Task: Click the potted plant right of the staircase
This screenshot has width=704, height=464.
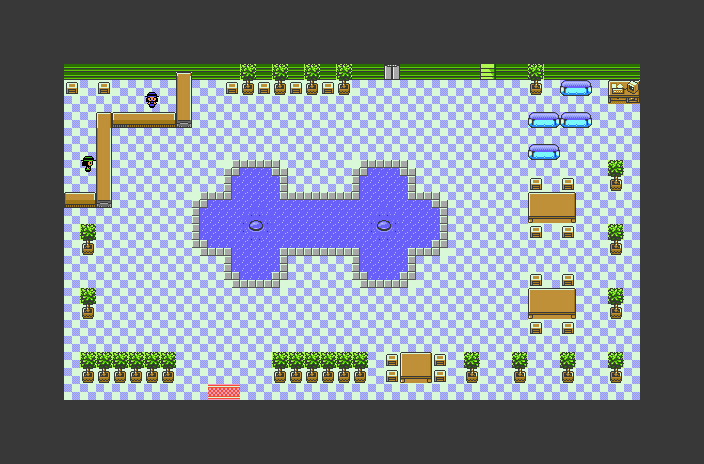Action: click(536, 78)
